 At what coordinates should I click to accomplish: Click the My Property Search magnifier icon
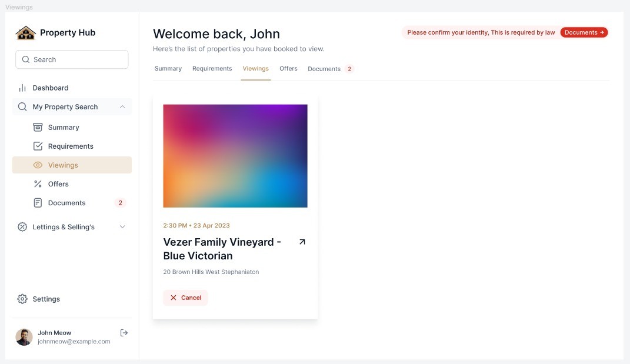pyautogui.click(x=22, y=107)
